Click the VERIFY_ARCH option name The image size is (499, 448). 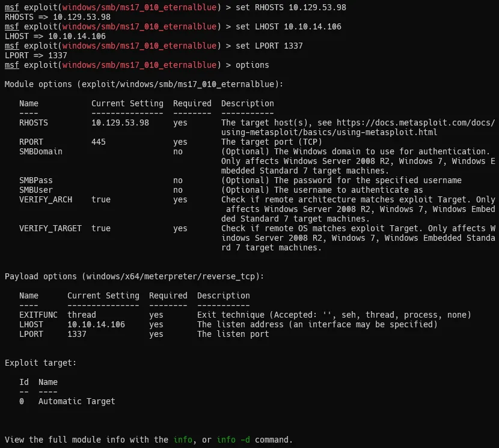pos(46,199)
